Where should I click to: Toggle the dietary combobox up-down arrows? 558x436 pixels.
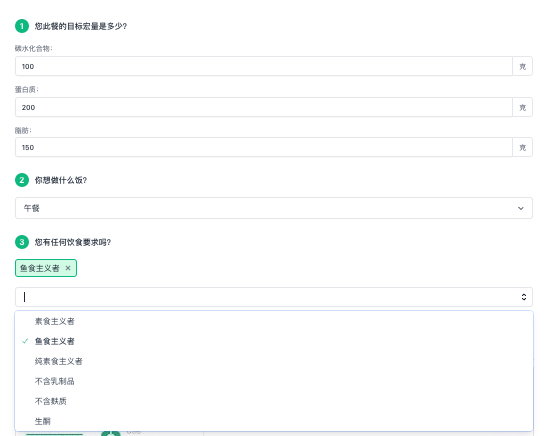[x=524, y=297]
